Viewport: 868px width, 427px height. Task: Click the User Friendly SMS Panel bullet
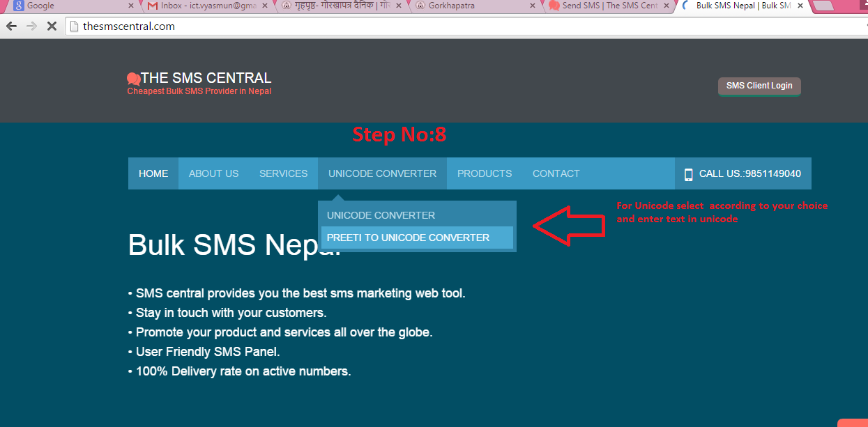[204, 352]
